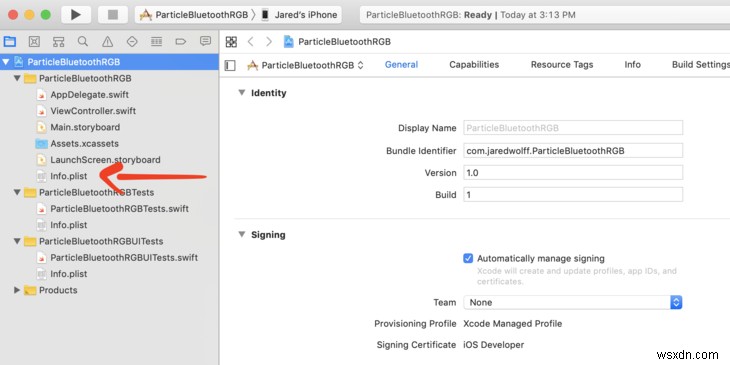Open the Report navigator speech-bubble icon

coord(205,41)
